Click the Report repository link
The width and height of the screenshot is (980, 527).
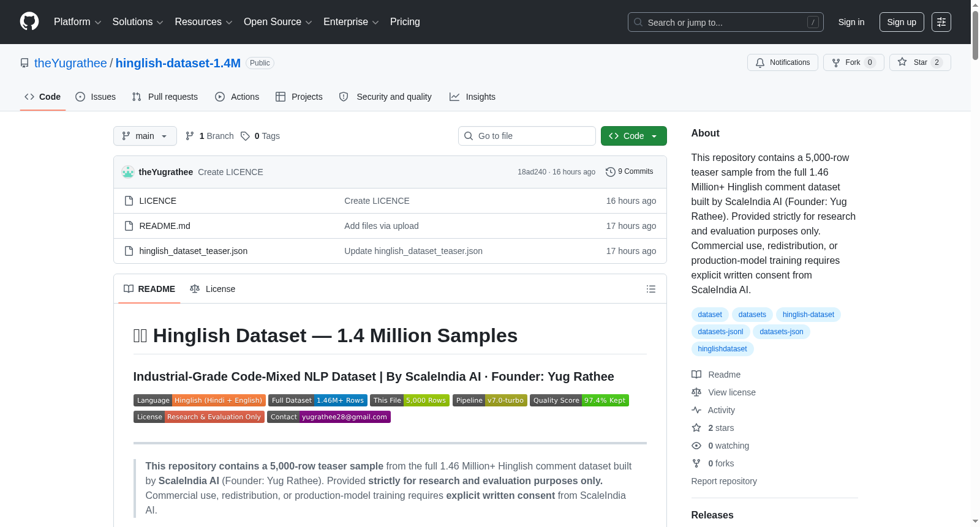tap(724, 481)
